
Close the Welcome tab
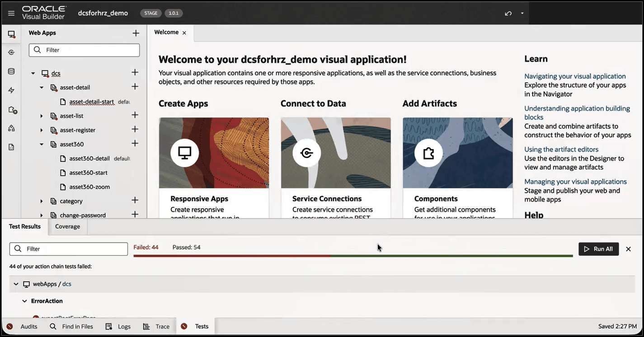(184, 33)
